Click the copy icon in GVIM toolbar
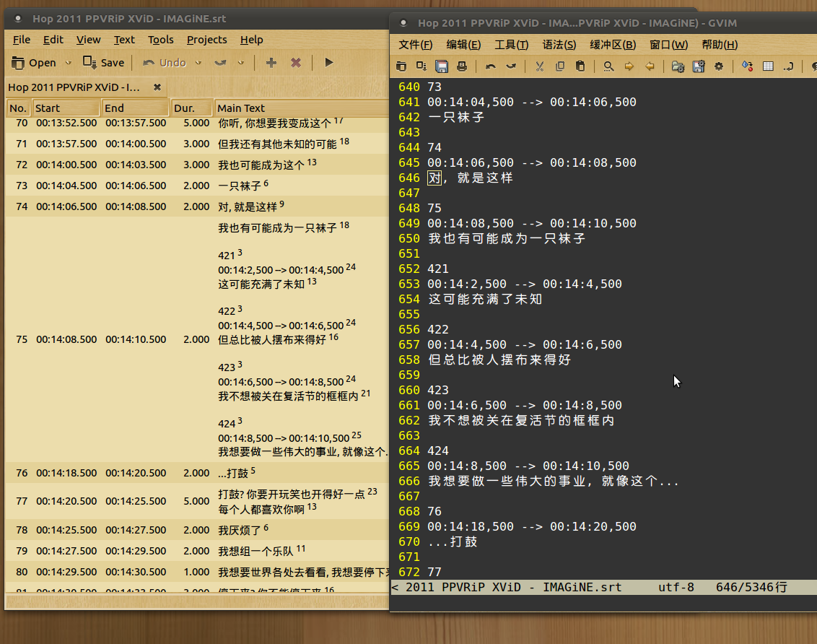817x644 pixels. pyautogui.click(x=560, y=66)
